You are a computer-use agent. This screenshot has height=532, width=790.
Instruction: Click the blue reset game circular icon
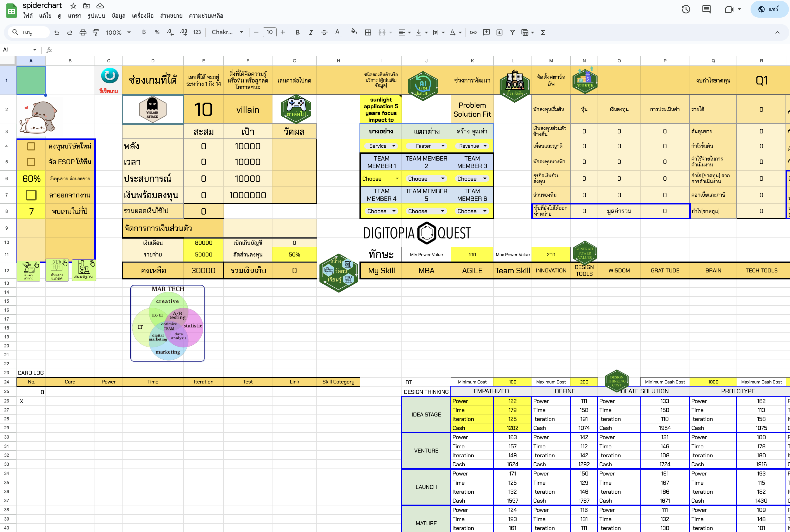pyautogui.click(x=110, y=76)
